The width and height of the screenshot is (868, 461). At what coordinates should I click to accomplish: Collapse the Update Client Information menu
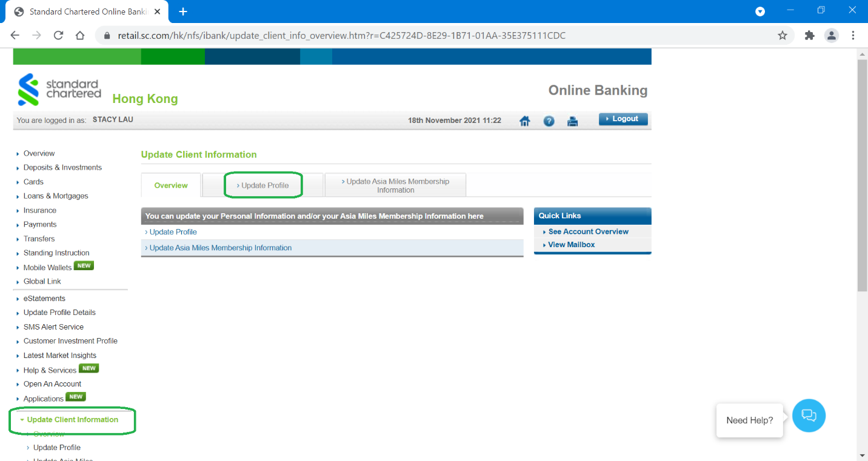click(72, 420)
